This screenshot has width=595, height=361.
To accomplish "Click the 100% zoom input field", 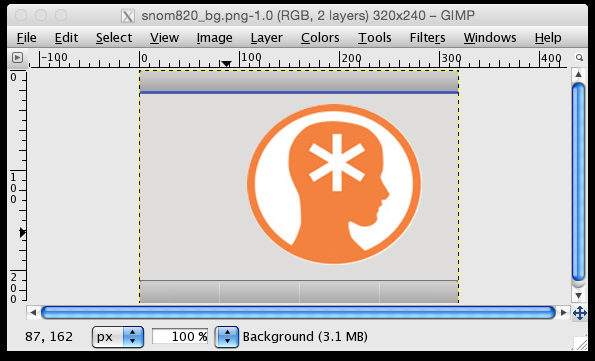I will 180,337.
